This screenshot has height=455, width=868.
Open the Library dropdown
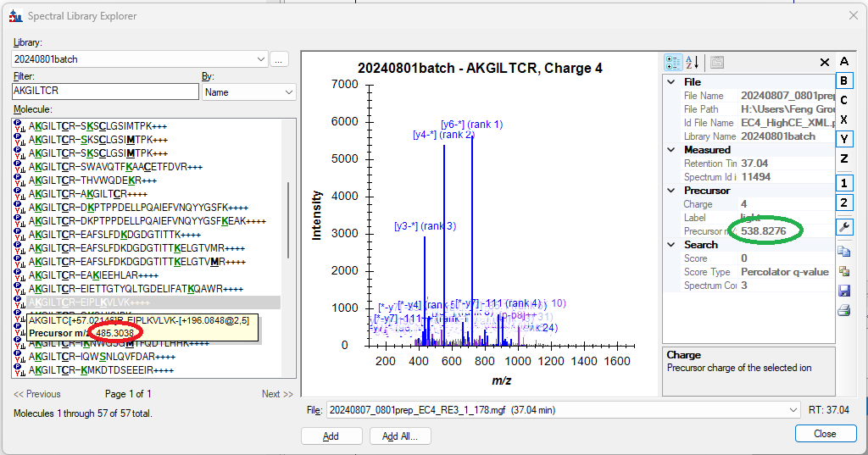260,59
